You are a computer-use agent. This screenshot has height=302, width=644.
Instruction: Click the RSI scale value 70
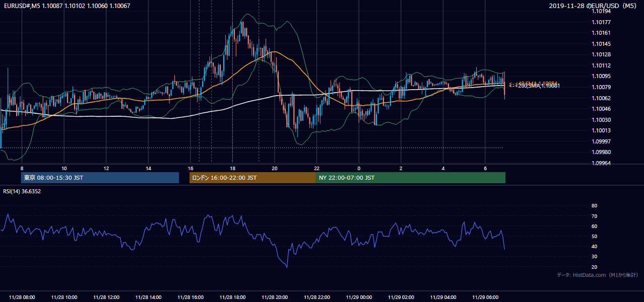(x=594, y=216)
